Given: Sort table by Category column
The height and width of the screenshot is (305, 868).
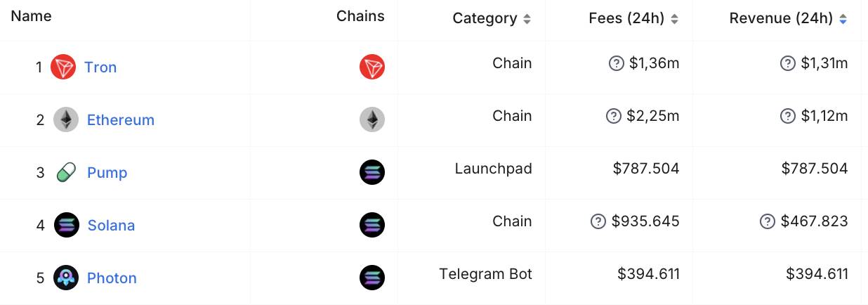Looking at the screenshot, I should [x=492, y=19].
